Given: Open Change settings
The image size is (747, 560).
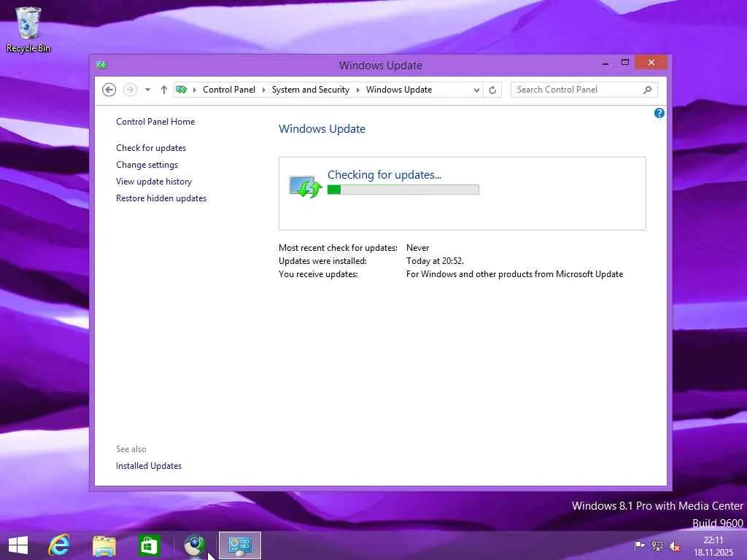Looking at the screenshot, I should click(147, 165).
